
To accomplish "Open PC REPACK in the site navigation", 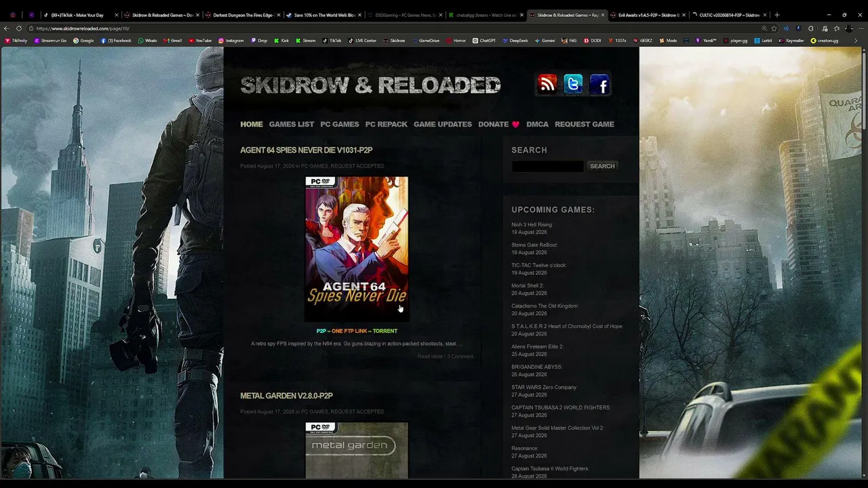I will click(387, 124).
